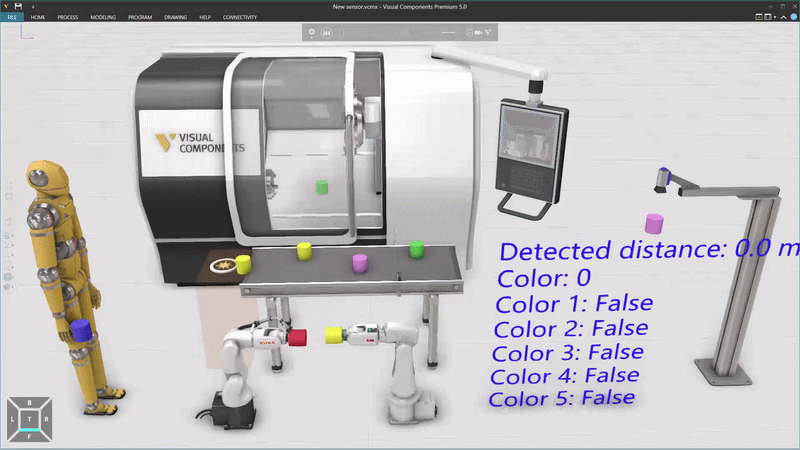Click the save icon in title bar
Image resolution: width=800 pixels, height=450 pixels.
click(x=18, y=6)
